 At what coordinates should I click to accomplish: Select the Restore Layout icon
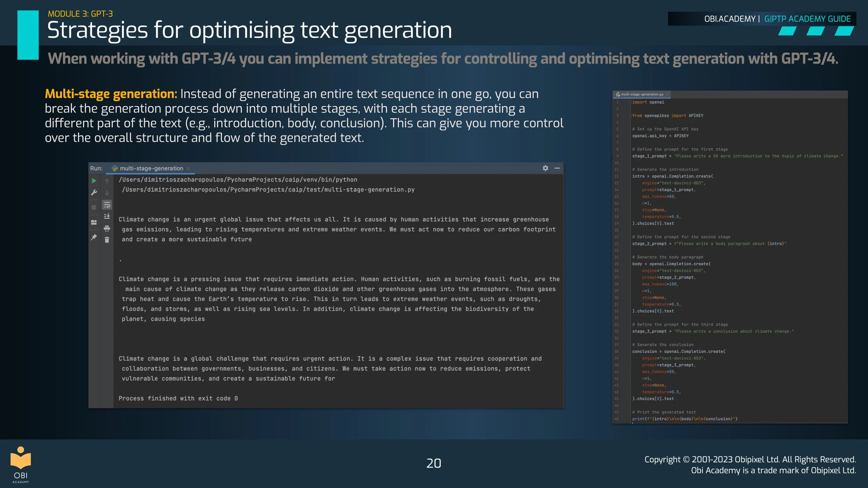point(94,222)
